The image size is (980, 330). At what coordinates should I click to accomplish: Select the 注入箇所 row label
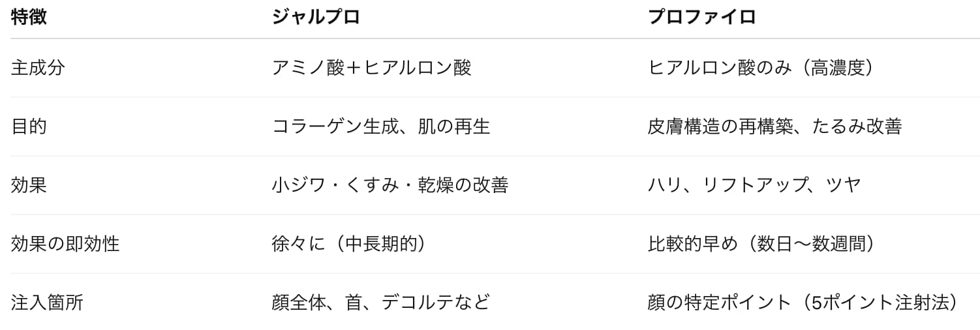[47, 303]
